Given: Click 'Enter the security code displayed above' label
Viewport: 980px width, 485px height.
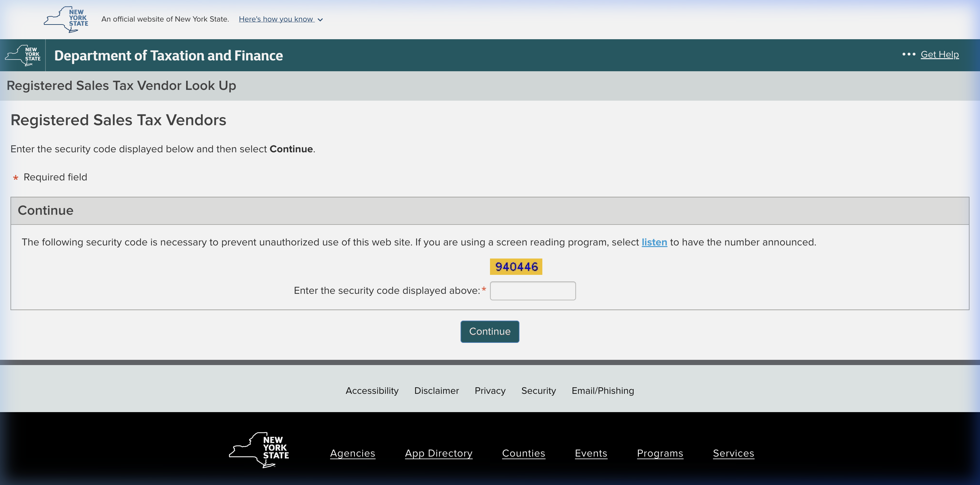Looking at the screenshot, I should pos(387,291).
